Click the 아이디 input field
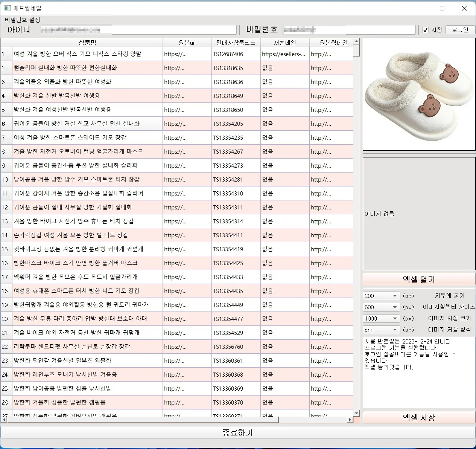 coord(138,30)
